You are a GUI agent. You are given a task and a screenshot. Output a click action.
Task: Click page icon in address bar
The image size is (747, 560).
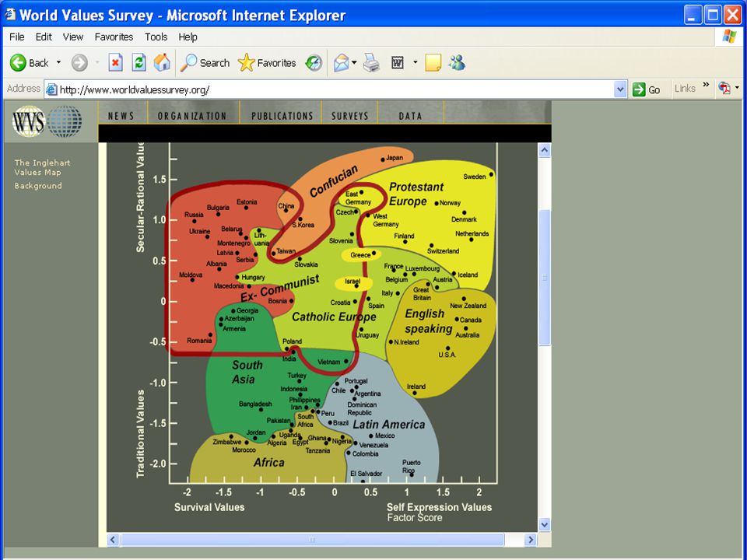coord(51,89)
